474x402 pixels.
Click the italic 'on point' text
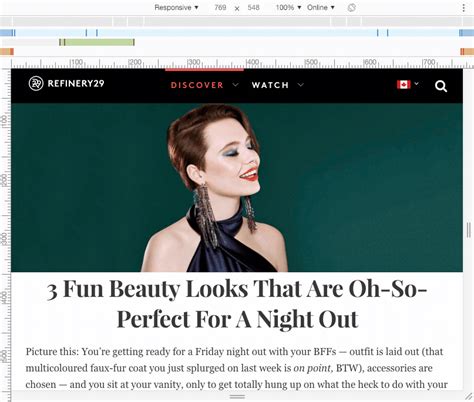click(312, 368)
